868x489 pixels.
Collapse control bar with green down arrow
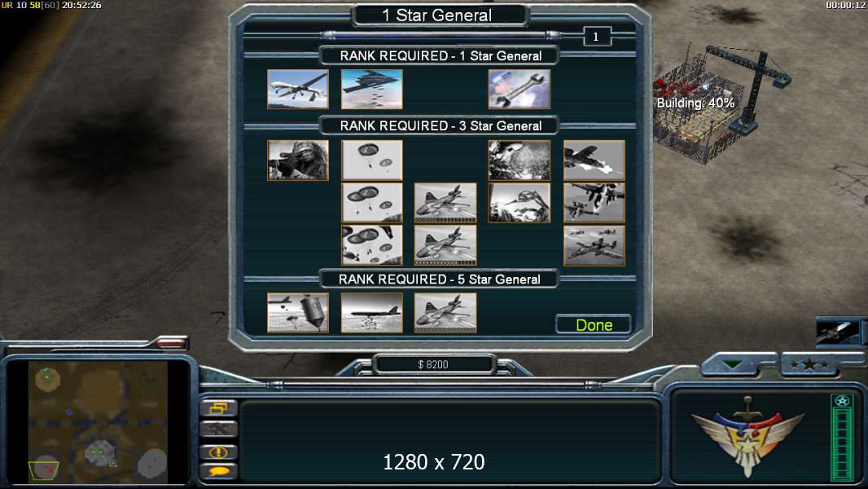(x=732, y=365)
